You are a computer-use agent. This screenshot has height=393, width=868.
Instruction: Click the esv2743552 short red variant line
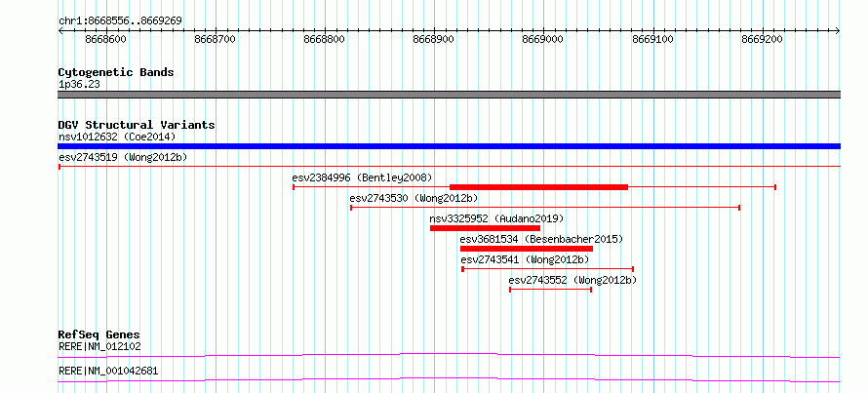[550, 290]
